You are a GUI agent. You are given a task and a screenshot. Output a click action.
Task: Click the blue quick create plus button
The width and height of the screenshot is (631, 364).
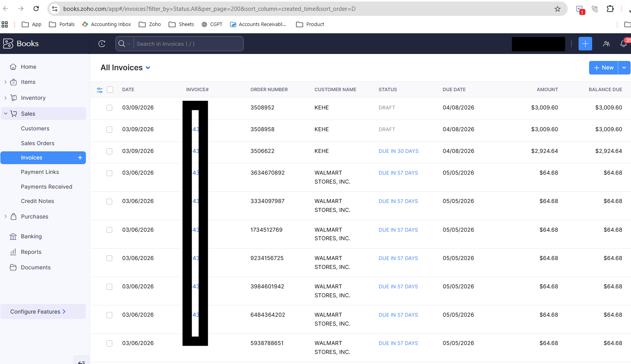(x=585, y=44)
